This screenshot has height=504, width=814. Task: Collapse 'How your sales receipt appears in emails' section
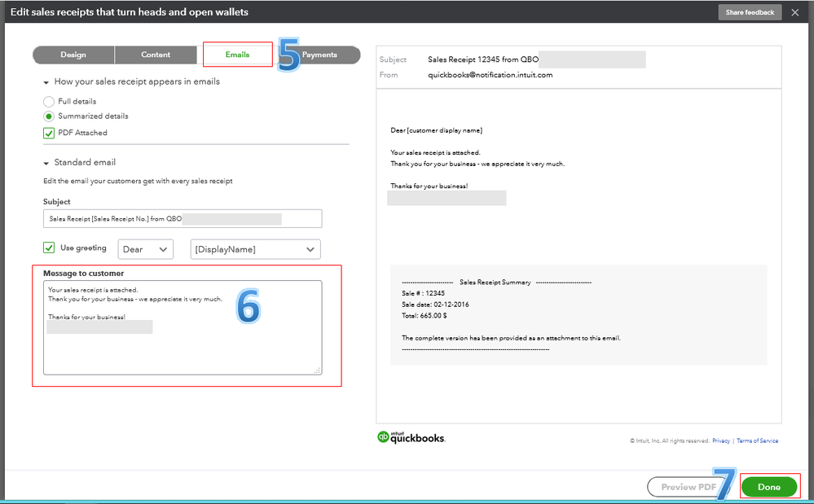click(x=46, y=82)
